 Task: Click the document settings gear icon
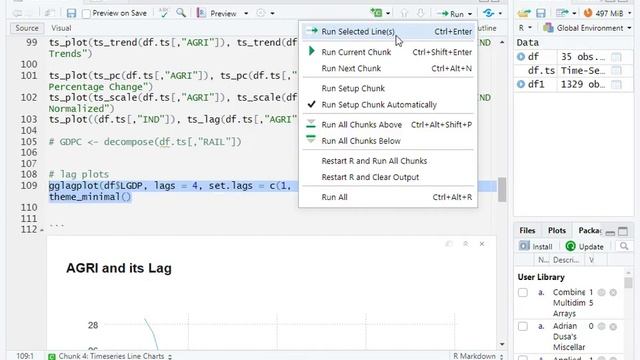261,13
